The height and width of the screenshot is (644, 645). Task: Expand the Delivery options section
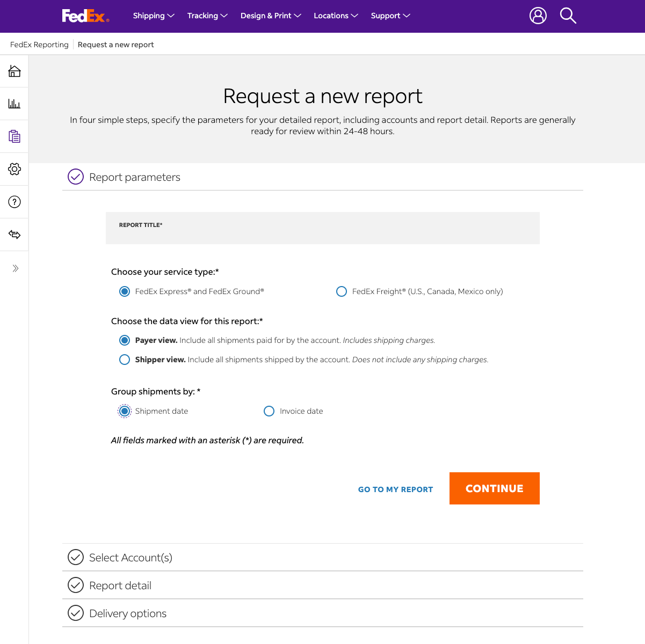(323, 613)
